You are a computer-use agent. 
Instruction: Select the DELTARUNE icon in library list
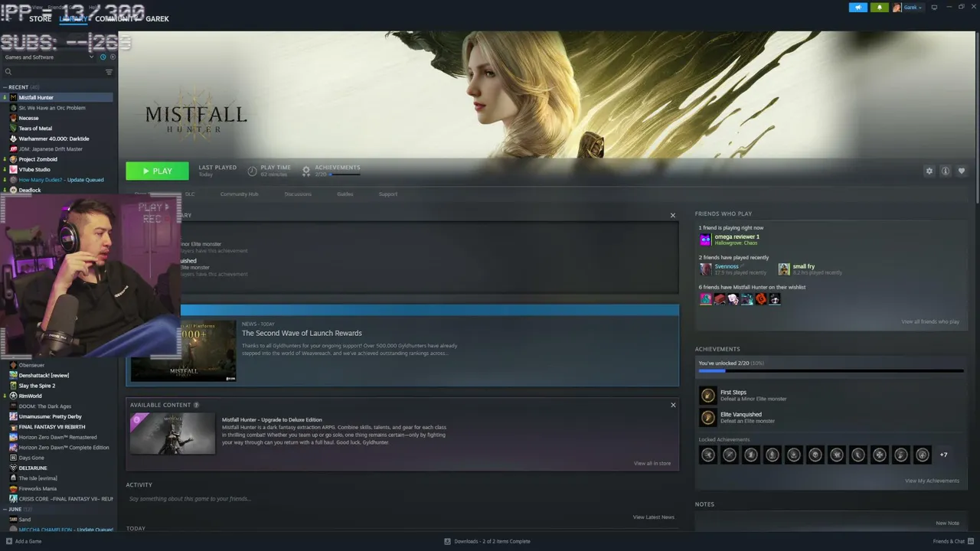13,468
